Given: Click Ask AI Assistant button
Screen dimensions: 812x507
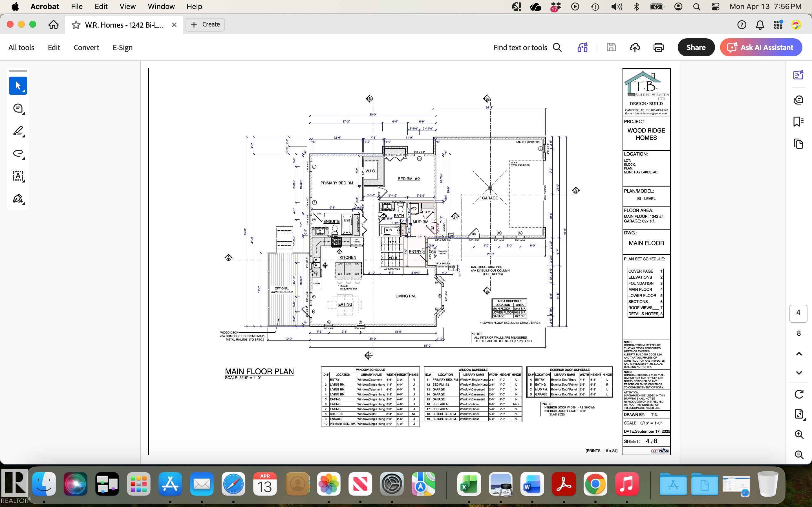Looking at the screenshot, I should tap(761, 47).
